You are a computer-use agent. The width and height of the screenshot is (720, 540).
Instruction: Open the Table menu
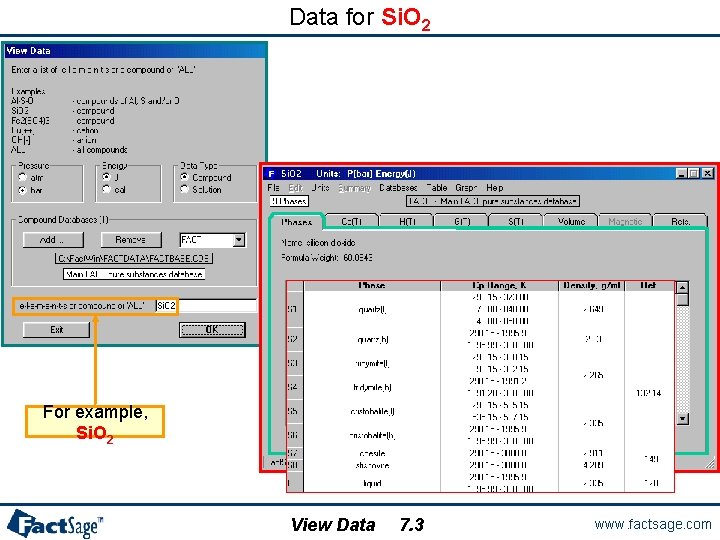(x=437, y=188)
